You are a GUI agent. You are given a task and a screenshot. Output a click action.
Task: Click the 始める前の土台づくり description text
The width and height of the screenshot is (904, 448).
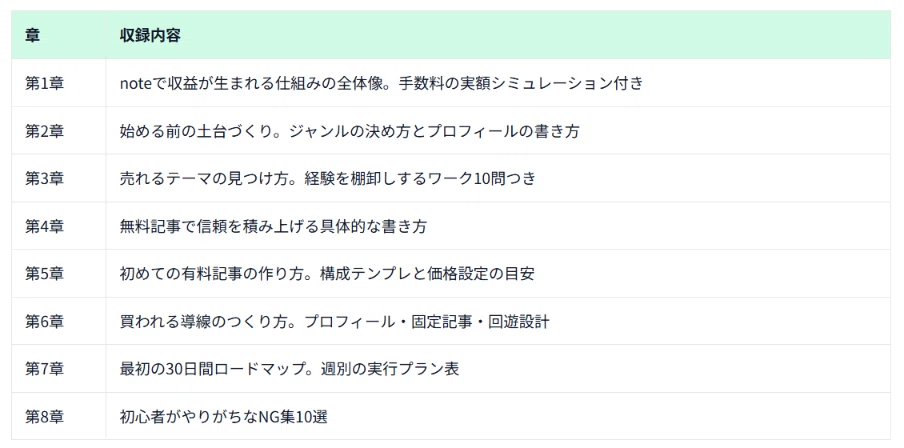click(x=349, y=131)
